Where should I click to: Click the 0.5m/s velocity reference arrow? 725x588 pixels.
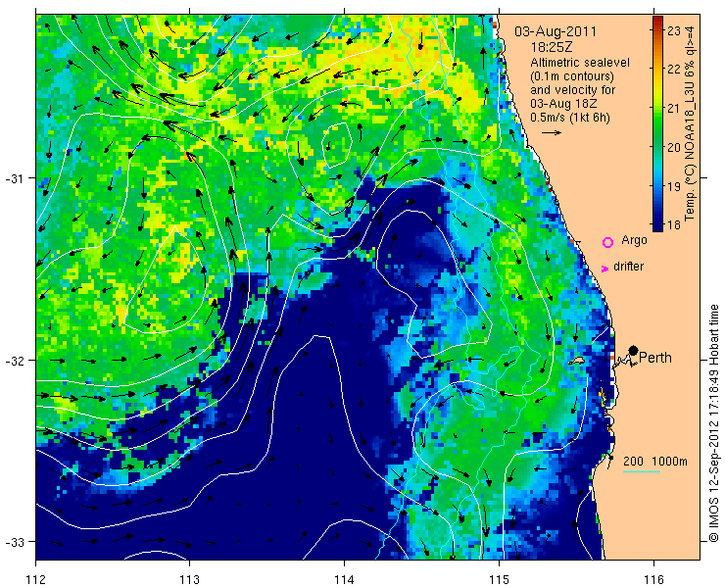[x=552, y=132]
